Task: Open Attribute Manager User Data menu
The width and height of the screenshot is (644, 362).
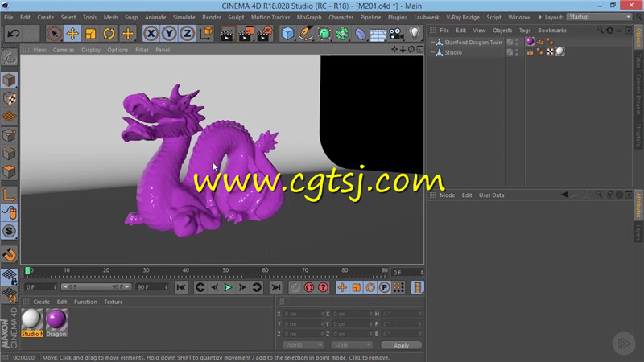Action: pyautogui.click(x=491, y=195)
